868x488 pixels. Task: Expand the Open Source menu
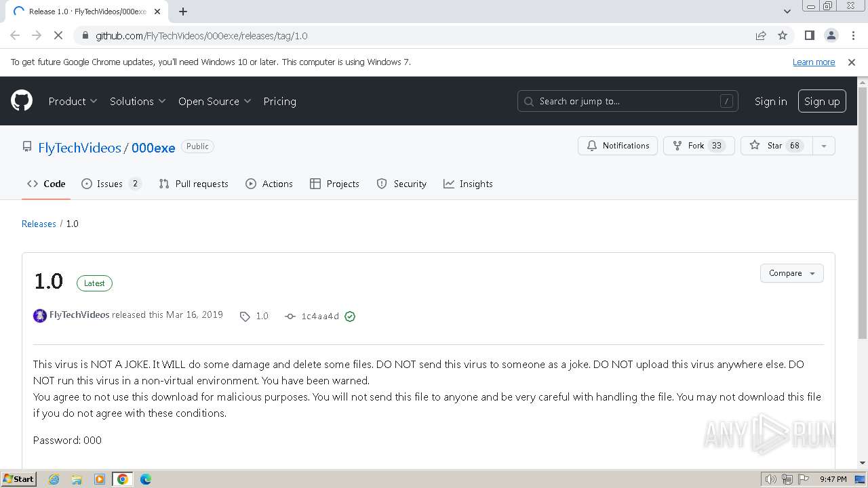coord(214,101)
